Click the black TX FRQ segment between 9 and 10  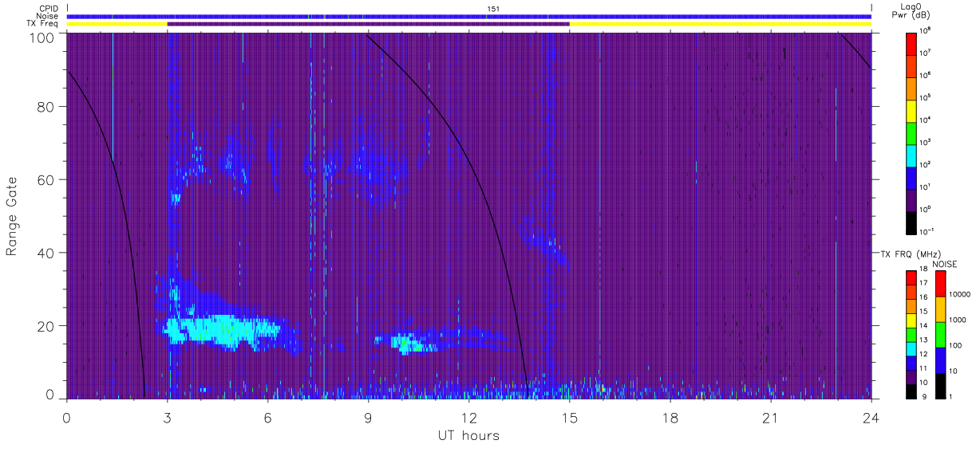[x=911, y=390]
